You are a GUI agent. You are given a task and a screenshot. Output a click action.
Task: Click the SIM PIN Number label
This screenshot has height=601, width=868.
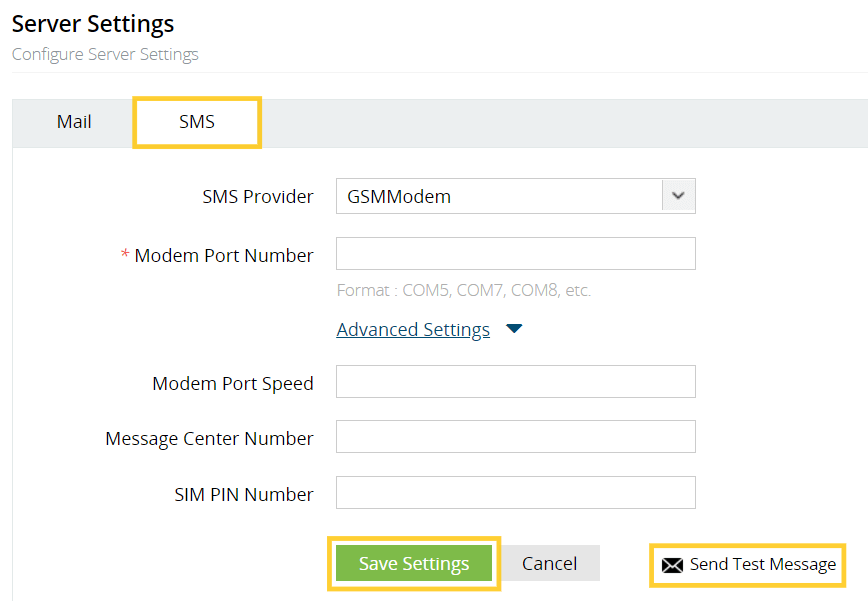(243, 495)
